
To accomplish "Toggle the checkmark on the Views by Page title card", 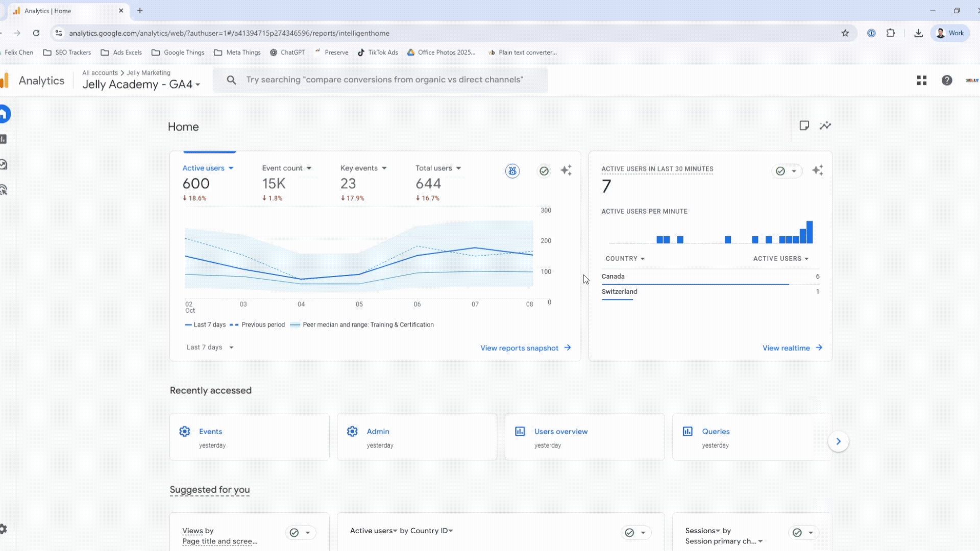I will (294, 533).
